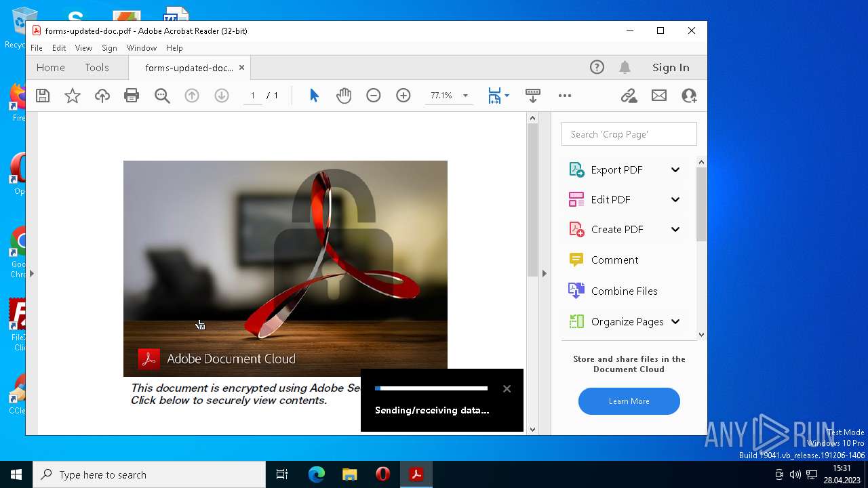
Task: Expand Create PDF chevron
Action: 675,230
